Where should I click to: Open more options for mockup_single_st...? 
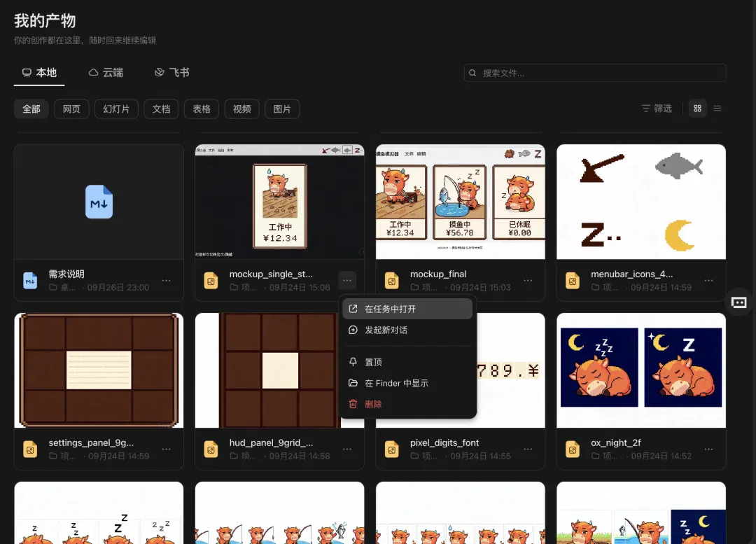(x=347, y=280)
